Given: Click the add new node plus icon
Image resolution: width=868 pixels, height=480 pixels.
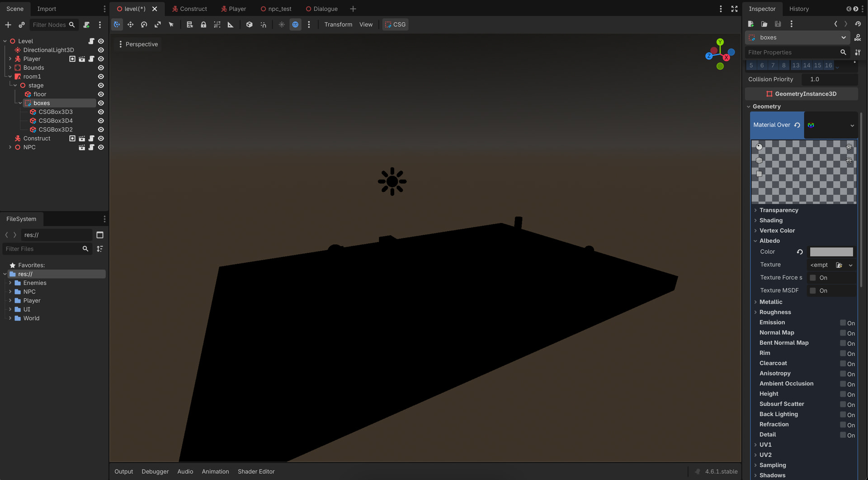Looking at the screenshot, I should pyautogui.click(x=8, y=24).
